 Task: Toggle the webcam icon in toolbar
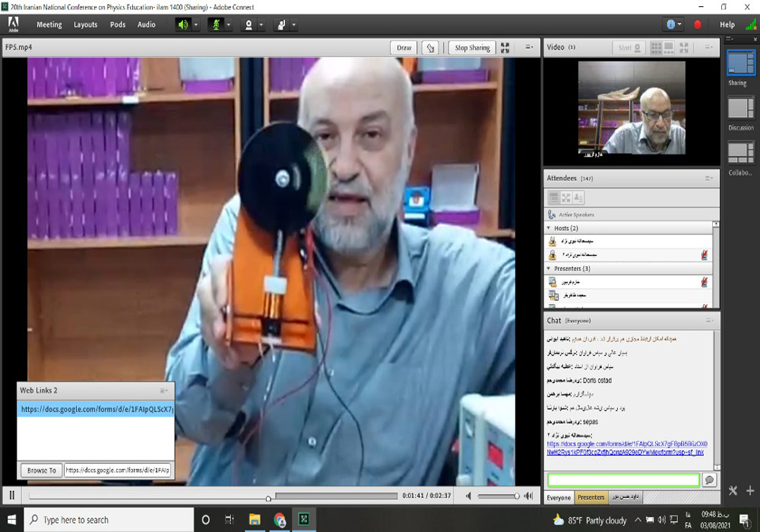click(x=248, y=24)
